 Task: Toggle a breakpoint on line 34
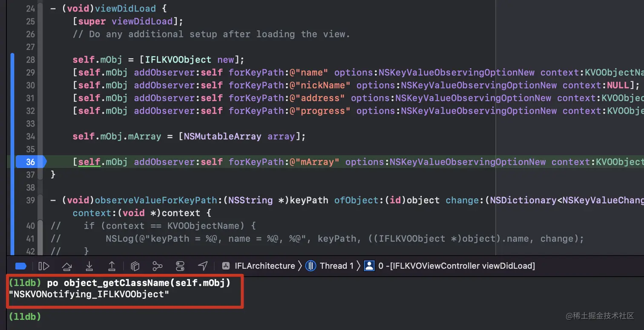[30, 136]
